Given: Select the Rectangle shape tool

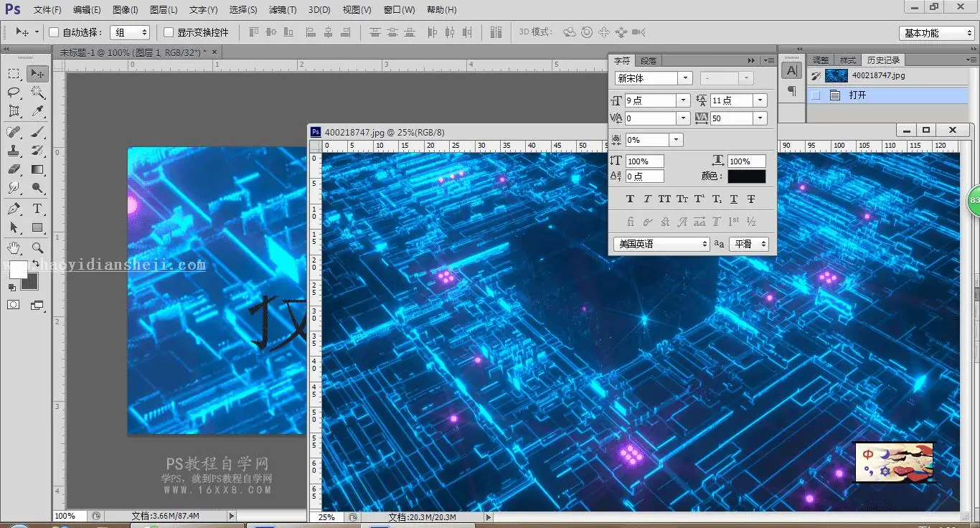Looking at the screenshot, I should coord(37,227).
